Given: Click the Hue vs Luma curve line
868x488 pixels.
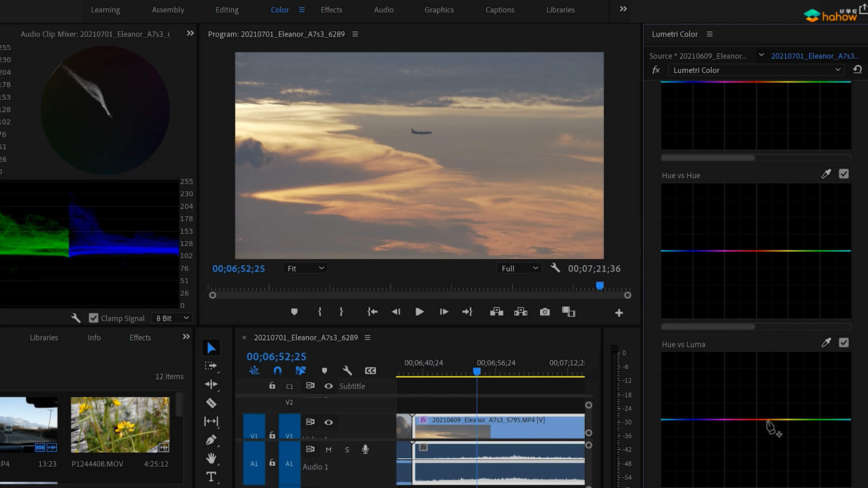Looking at the screenshot, I should [723, 420].
